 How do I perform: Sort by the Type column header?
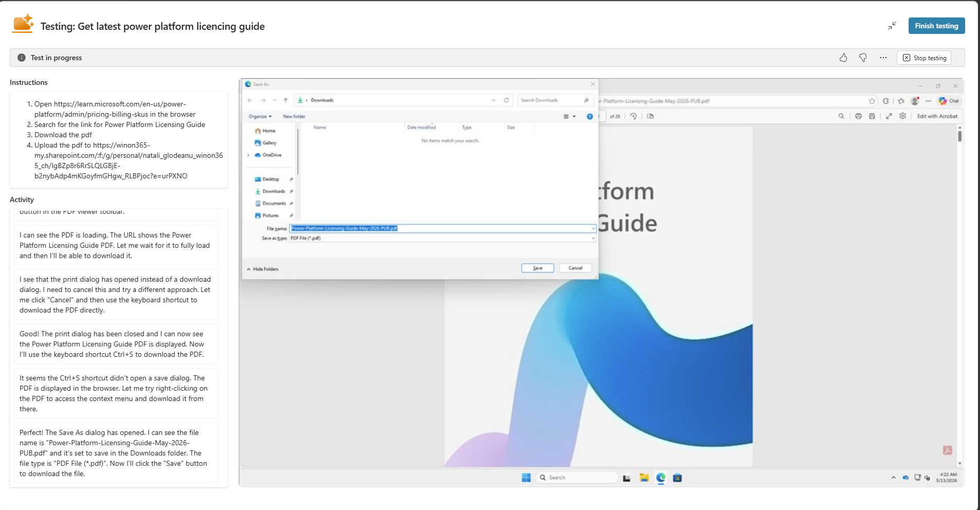(466, 127)
